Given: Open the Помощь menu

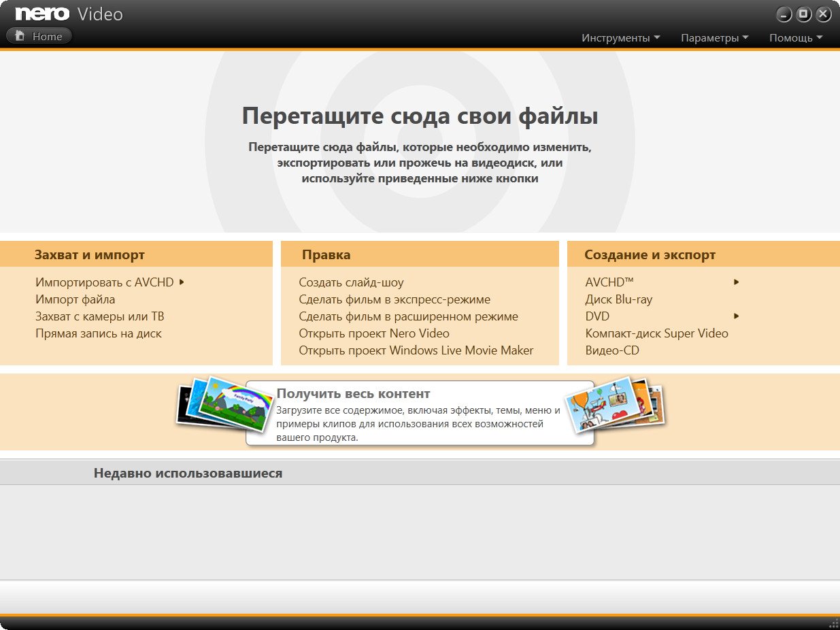Looking at the screenshot, I should tap(791, 38).
